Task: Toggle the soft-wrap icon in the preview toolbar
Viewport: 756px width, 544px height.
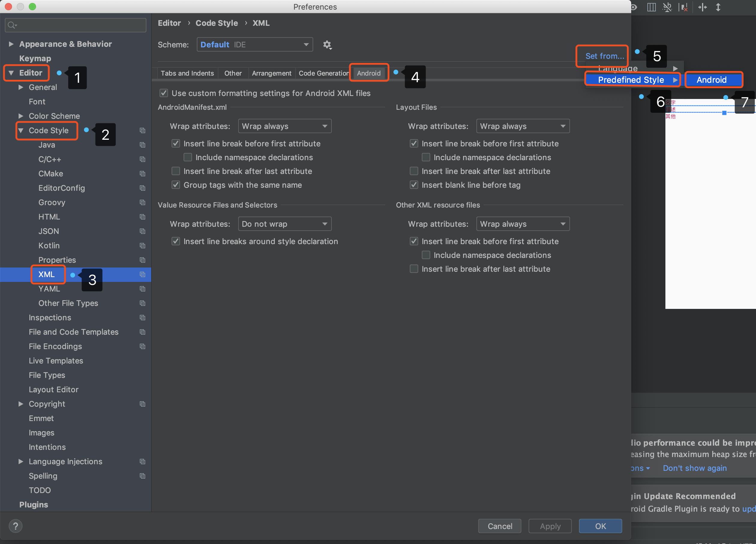Action: pos(667,7)
